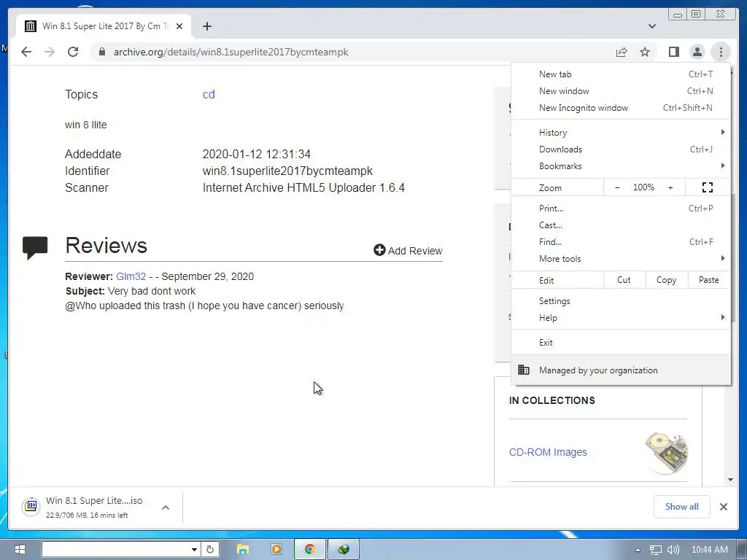
Task: Choose Print... in the menu
Action: tap(621, 208)
